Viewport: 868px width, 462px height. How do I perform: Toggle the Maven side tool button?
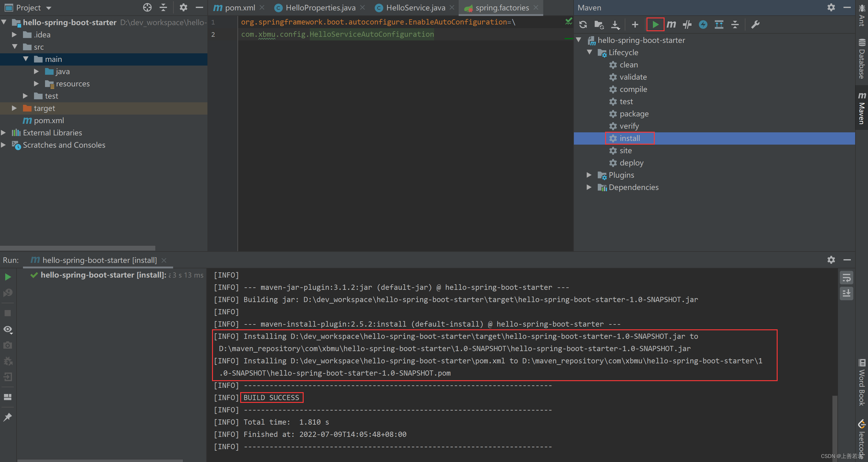point(862,108)
